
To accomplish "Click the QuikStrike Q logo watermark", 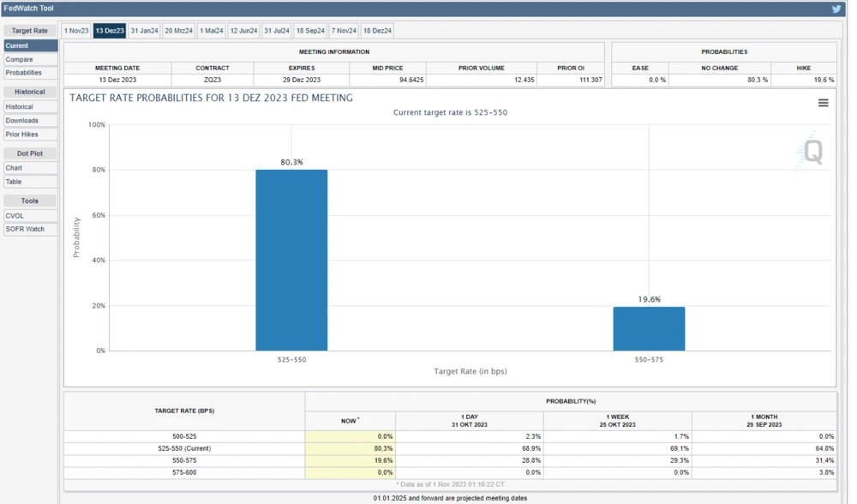I will pos(811,152).
